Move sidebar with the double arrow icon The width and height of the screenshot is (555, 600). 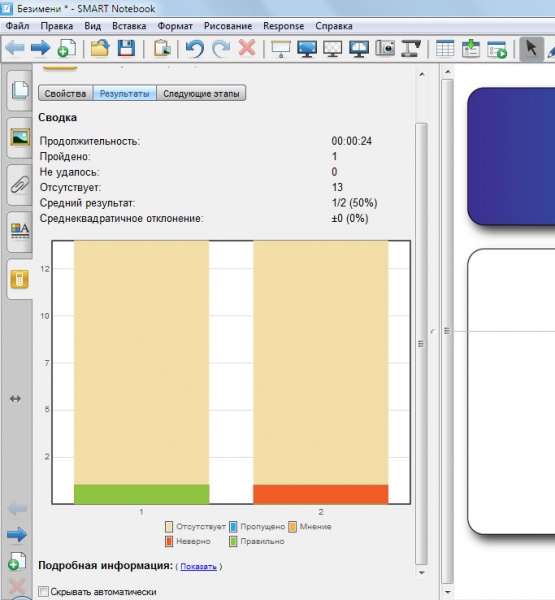click(x=15, y=399)
